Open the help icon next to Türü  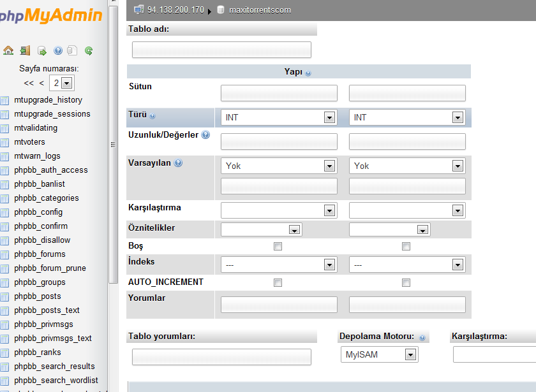153,116
